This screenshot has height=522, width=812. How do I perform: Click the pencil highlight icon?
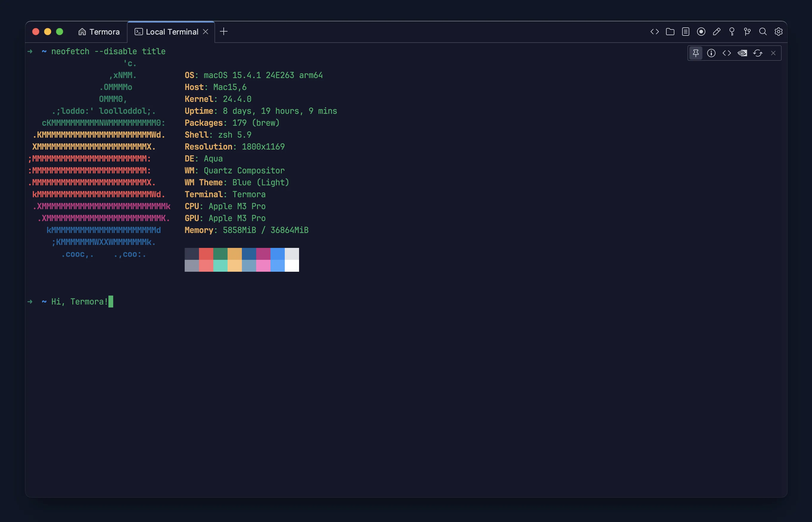coord(716,32)
